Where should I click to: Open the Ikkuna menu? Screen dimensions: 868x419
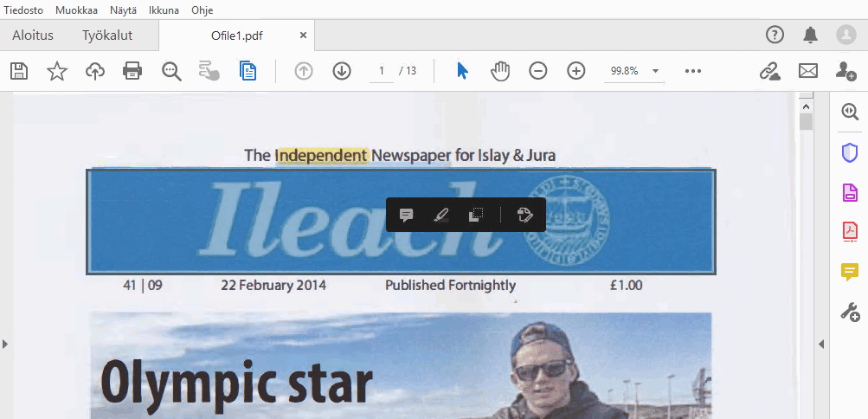164,10
